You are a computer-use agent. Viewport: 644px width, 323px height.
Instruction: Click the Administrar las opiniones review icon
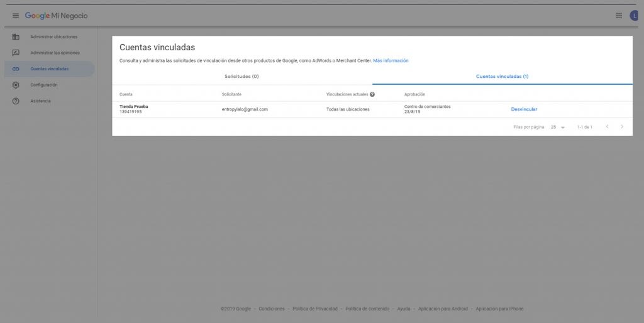(x=16, y=53)
